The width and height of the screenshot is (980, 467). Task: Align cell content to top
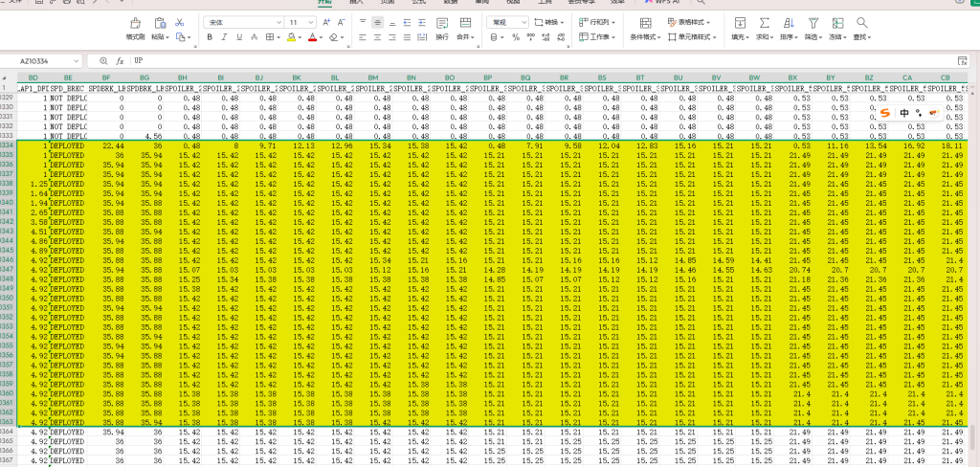click(x=363, y=23)
